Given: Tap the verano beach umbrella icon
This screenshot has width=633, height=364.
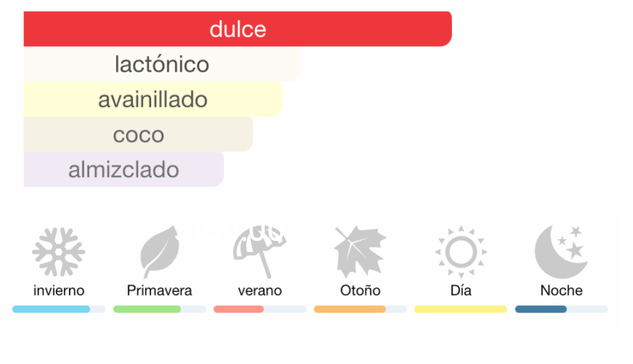Looking at the screenshot, I should click(259, 251).
